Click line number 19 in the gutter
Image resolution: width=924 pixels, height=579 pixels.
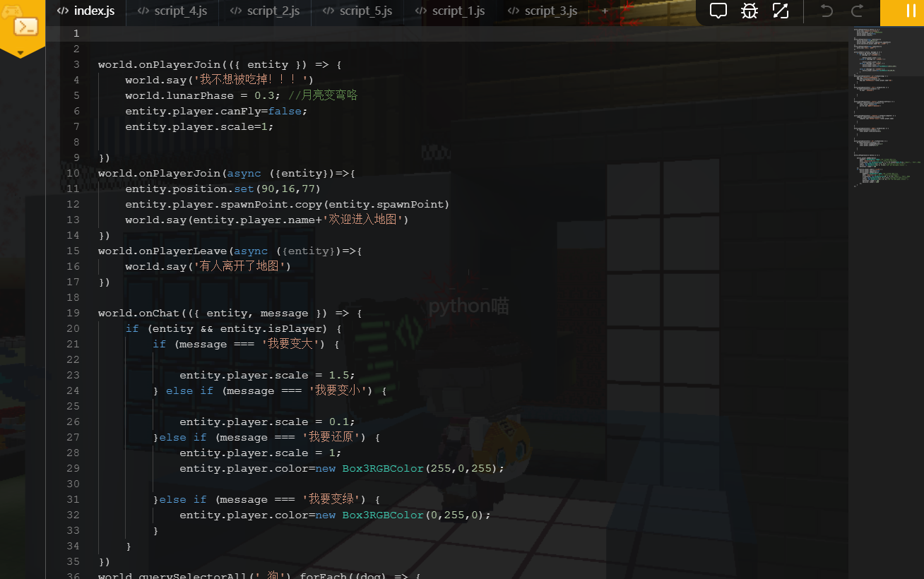click(73, 313)
